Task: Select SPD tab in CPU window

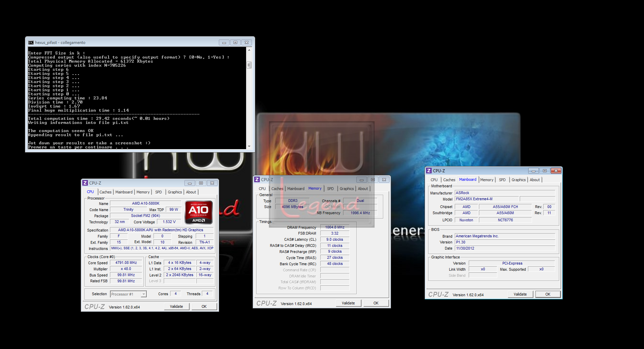Action: [159, 192]
